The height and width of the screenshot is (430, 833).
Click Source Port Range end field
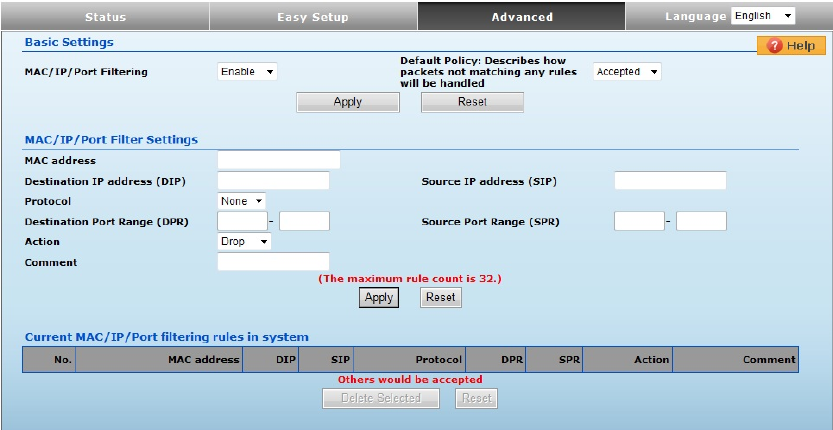pos(701,221)
